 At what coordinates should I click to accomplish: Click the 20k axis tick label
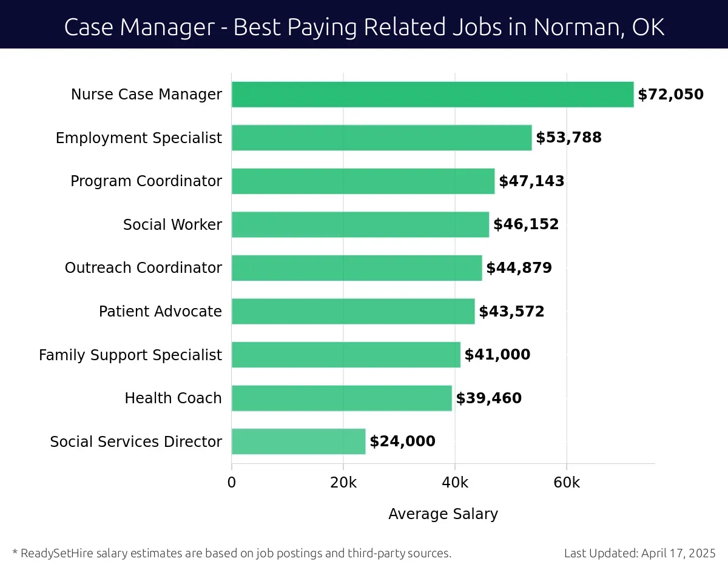tap(343, 483)
